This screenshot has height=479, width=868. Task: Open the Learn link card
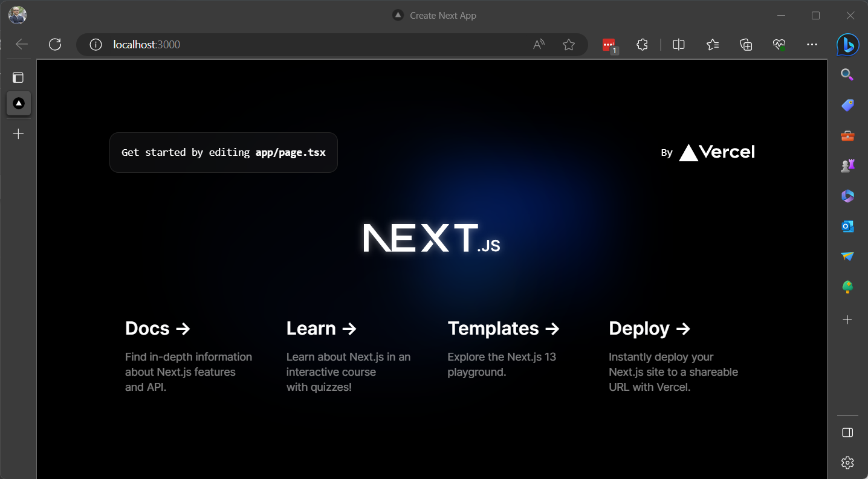pos(351,357)
